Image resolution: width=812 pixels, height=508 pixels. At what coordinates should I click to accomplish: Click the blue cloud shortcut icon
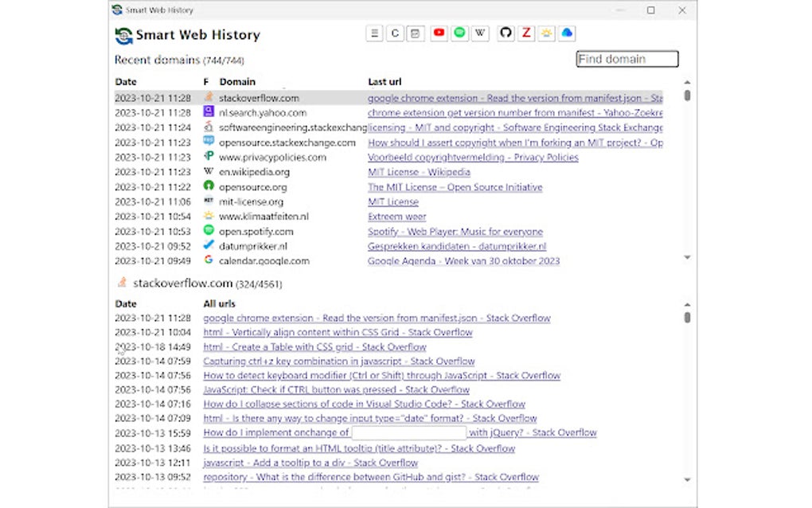[x=567, y=33]
